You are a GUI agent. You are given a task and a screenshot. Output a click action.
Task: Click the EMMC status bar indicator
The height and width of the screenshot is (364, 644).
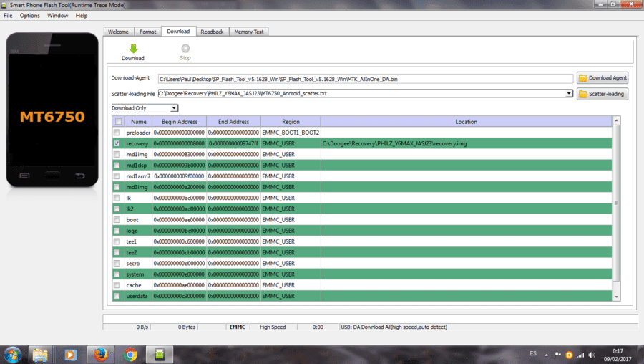(237, 327)
